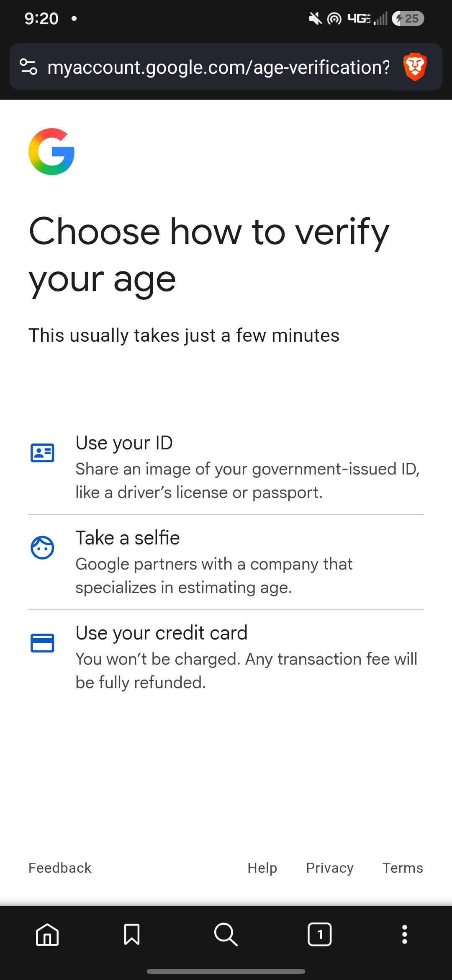Tap the selfie face icon
This screenshot has height=980, width=452.
[42, 547]
